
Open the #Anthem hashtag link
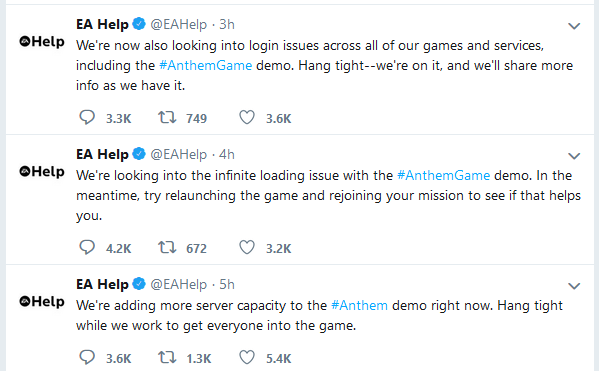pyautogui.click(x=359, y=305)
